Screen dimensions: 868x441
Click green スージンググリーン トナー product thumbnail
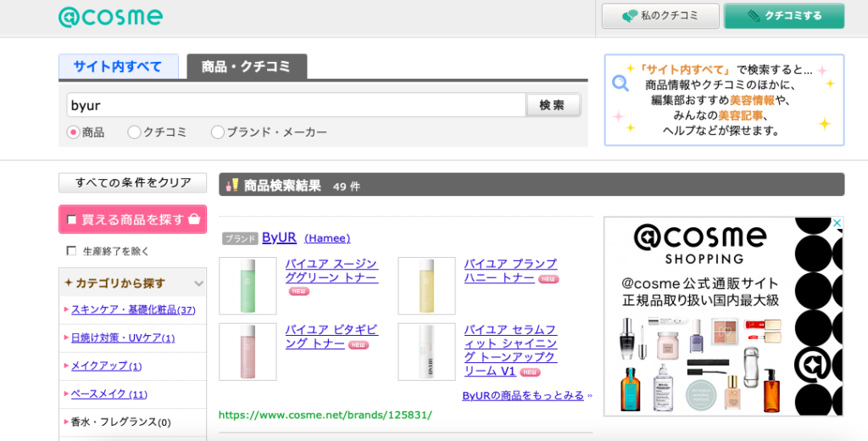click(248, 286)
